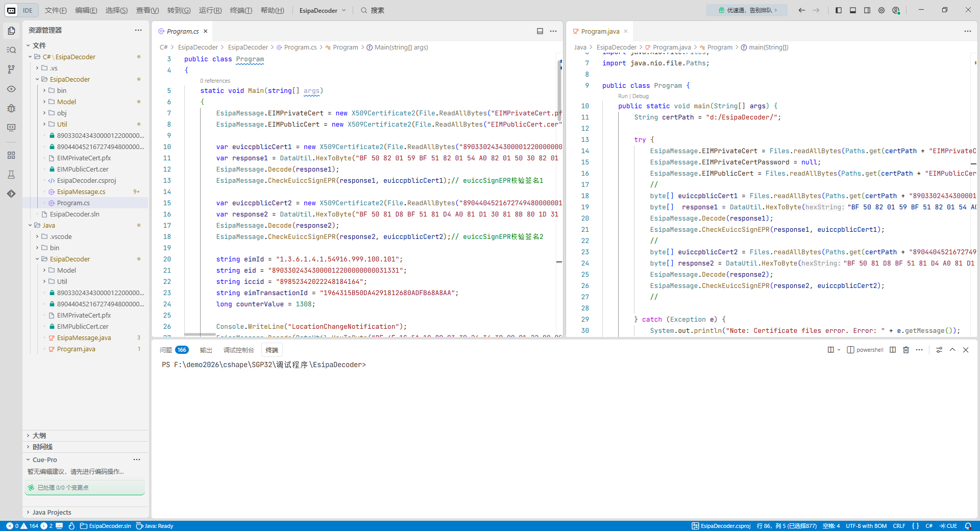Click split editor icon beside Program.cs tab
The width and height of the screenshot is (980, 531).
(x=540, y=31)
